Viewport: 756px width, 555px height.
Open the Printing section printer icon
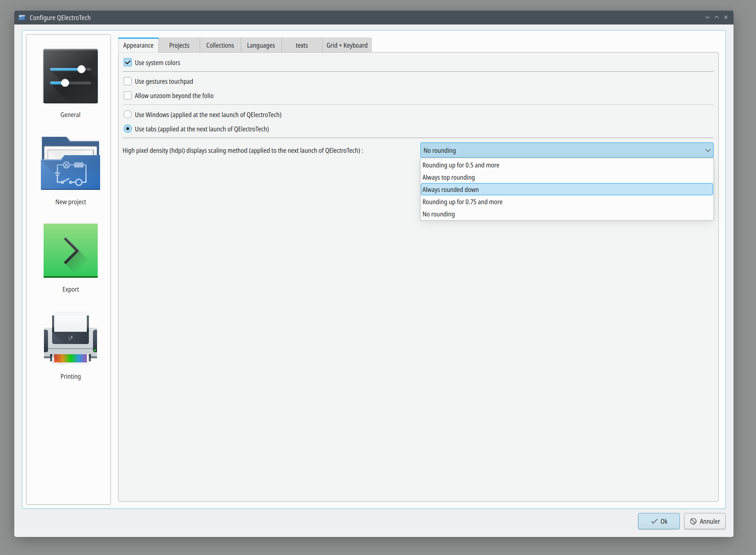point(70,338)
